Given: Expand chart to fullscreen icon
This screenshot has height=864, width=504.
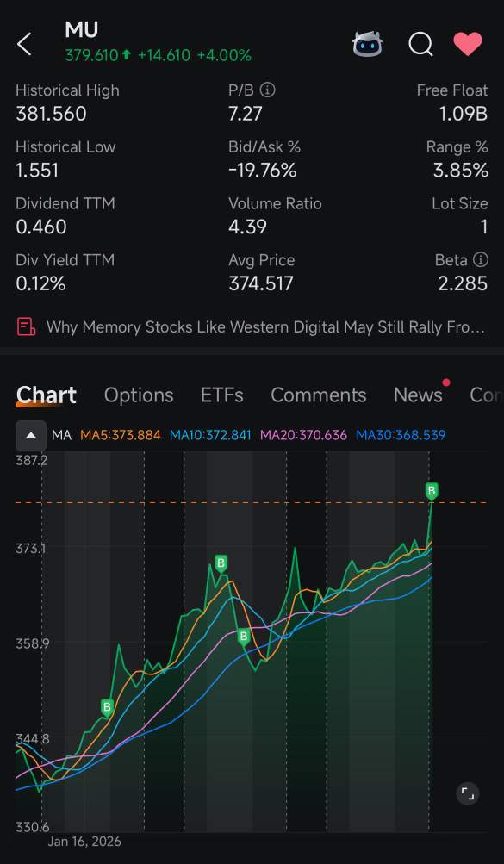Looking at the screenshot, I should click(468, 794).
